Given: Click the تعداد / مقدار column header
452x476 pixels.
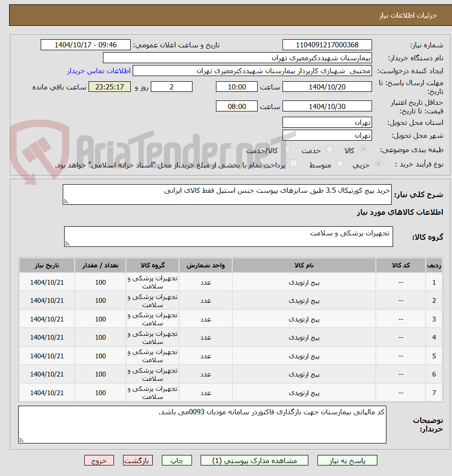Looking at the screenshot, I should coord(100,266).
